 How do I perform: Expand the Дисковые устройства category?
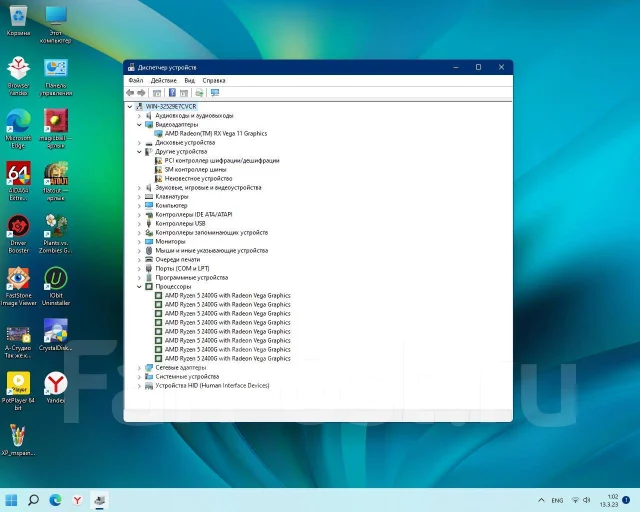tap(139, 143)
